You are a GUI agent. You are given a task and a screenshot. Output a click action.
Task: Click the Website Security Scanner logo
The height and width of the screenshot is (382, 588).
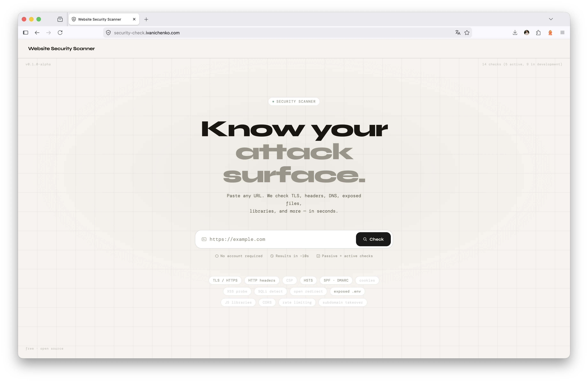[62, 49]
